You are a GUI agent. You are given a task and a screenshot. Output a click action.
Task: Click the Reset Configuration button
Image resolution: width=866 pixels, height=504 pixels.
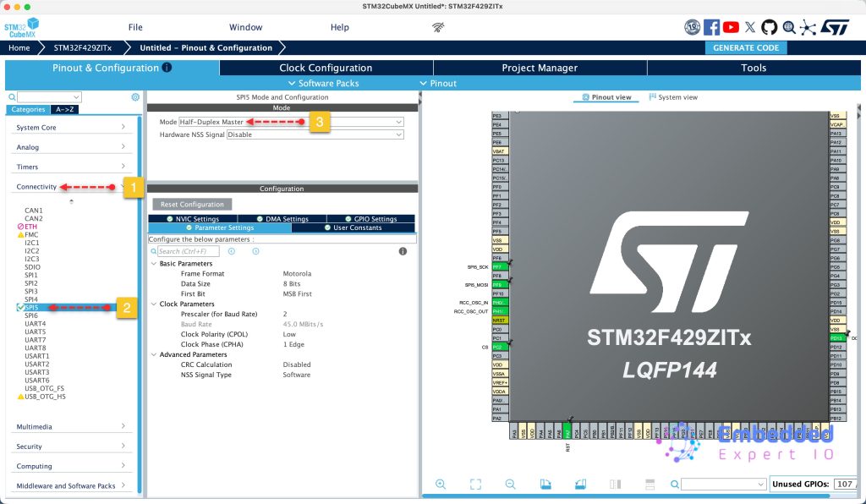(192, 205)
